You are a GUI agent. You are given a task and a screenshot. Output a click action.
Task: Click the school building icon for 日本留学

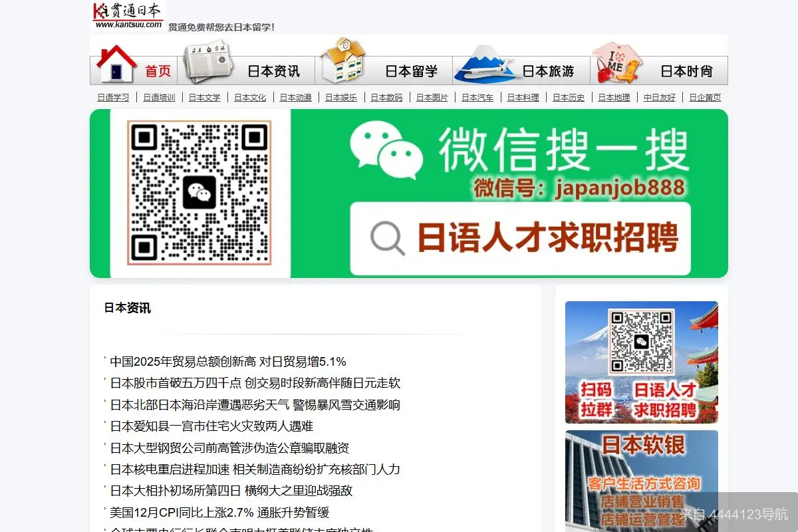click(x=343, y=63)
